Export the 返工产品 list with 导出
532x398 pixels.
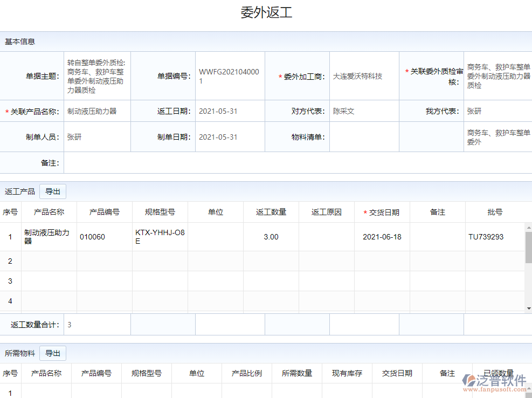(x=53, y=191)
